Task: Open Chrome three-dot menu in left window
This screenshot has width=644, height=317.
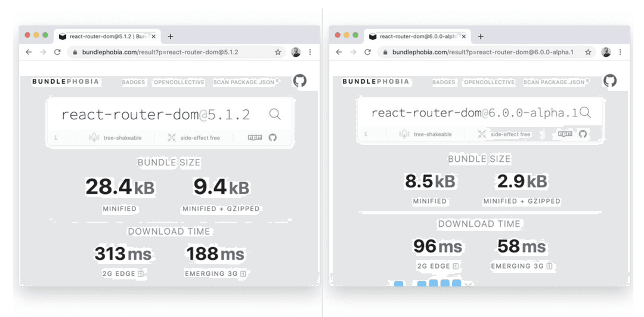Action: pos(309,52)
